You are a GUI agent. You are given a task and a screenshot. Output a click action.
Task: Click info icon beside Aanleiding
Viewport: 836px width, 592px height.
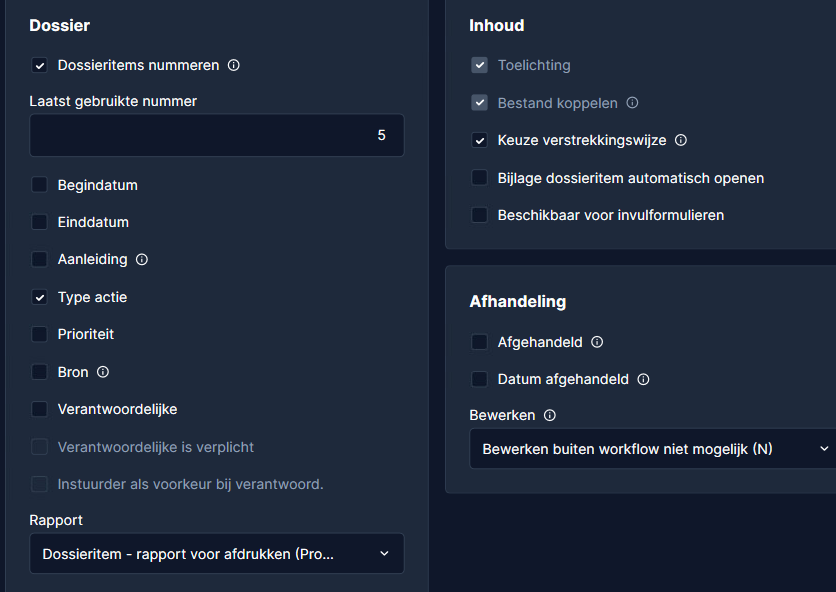click(x=142, y=260)
